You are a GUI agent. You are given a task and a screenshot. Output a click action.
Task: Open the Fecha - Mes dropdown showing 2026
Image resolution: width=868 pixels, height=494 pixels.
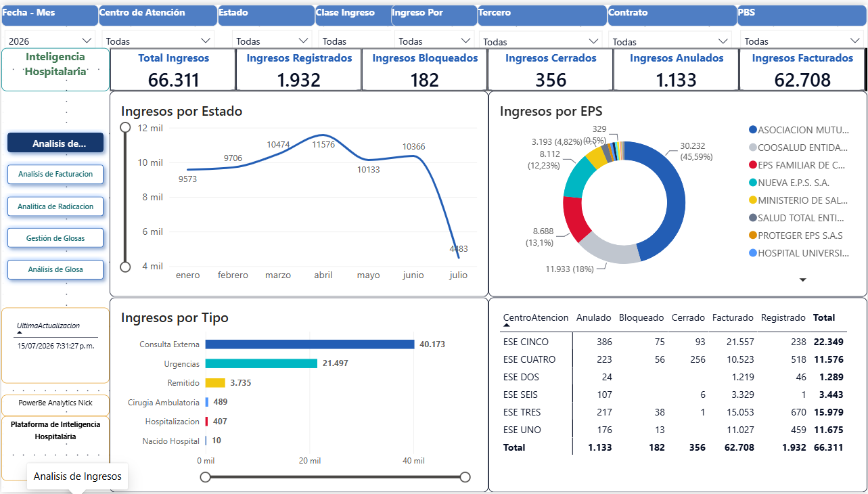(50, 41)
